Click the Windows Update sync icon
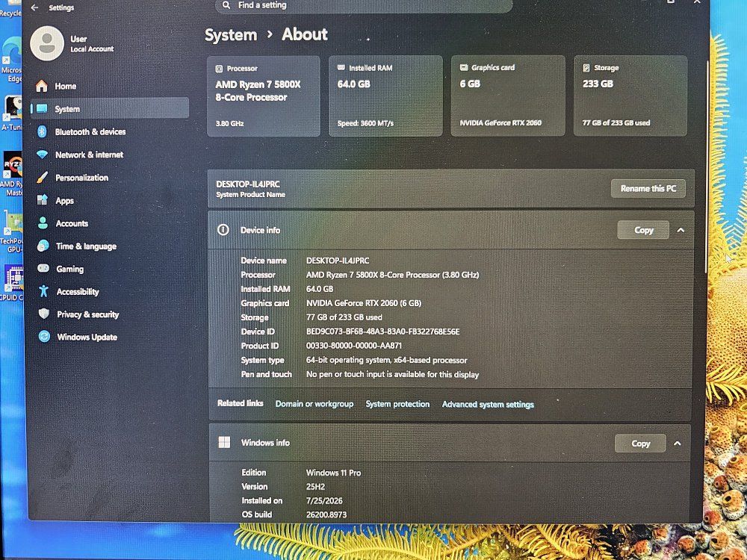The height and width of the screenshot is (560, 747). coord(44,337)
